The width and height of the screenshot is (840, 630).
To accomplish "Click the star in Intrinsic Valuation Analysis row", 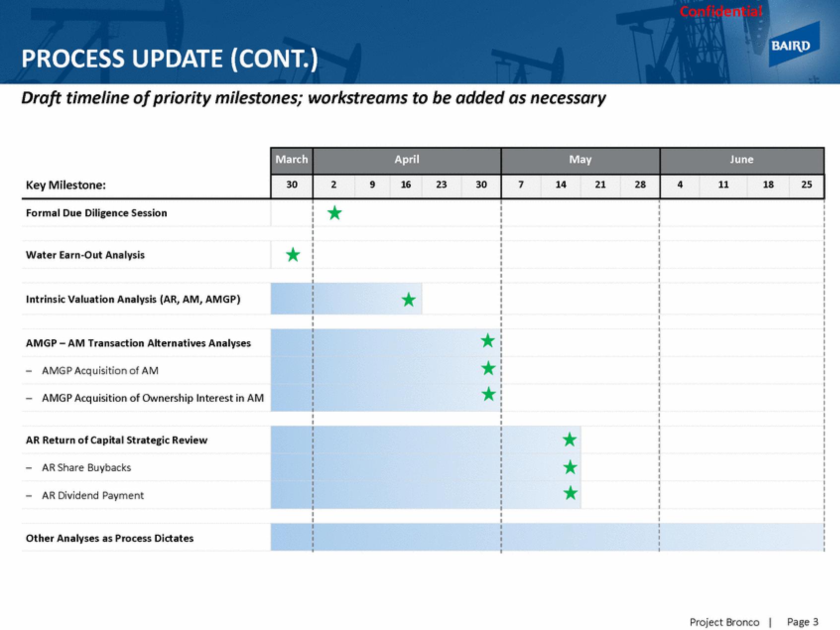I will (x=408, y=300).
